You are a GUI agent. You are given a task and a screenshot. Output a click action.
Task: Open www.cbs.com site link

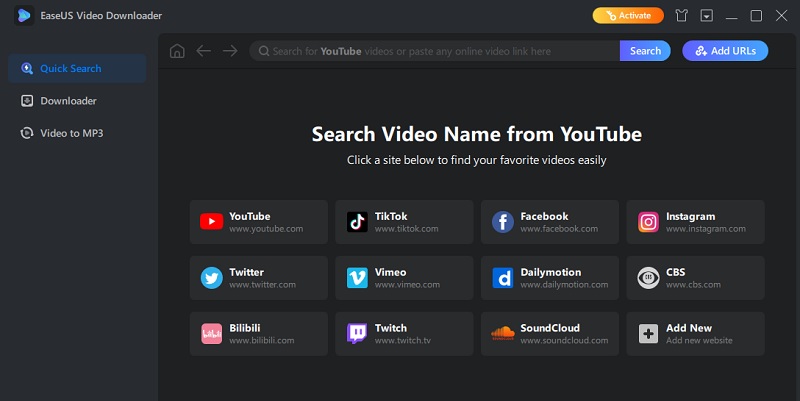[693, 285]
